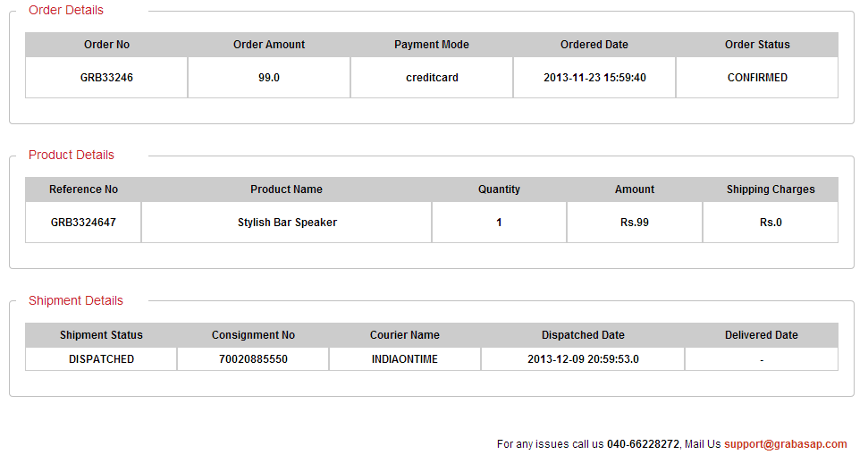Select reference number GRB3324647
The image size is (868, 463).
(x=83, y=222)
